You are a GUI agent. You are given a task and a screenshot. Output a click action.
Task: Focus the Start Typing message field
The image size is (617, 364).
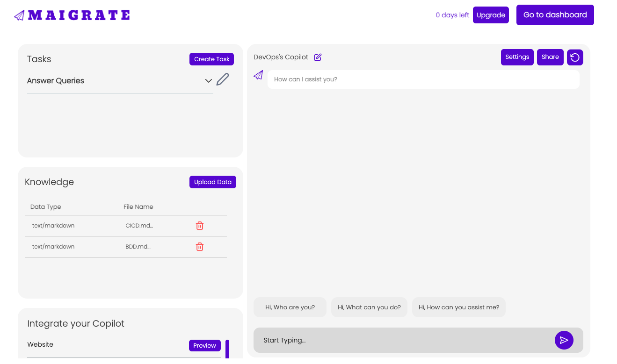404,340
